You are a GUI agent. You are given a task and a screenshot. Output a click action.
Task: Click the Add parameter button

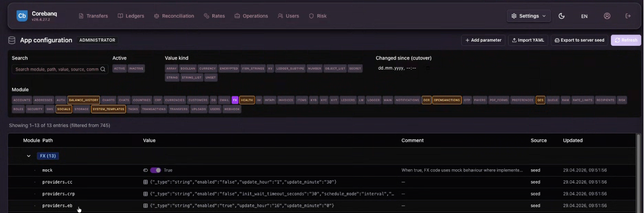pyautogui.click(x=483, y=40)
